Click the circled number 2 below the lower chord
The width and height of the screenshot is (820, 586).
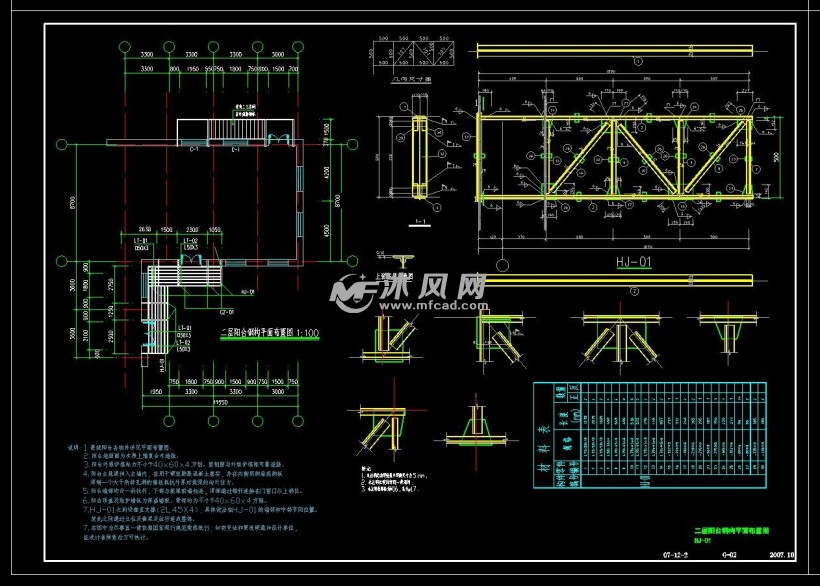[x=634, y=291]
